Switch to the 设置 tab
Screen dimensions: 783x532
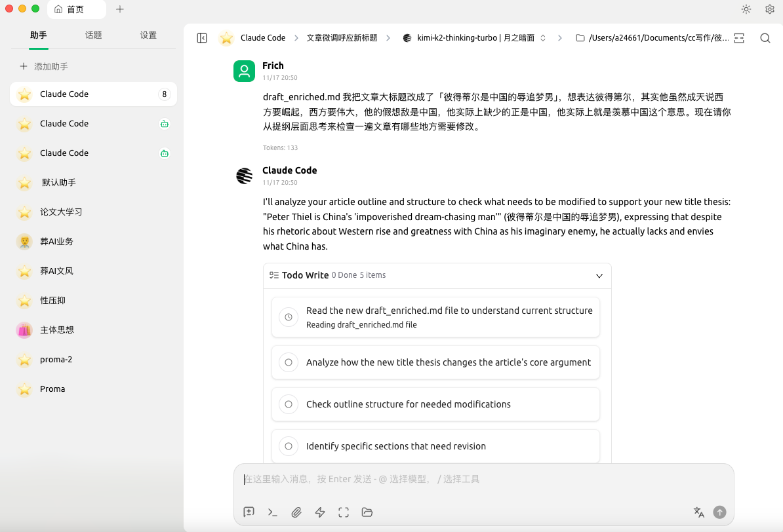[x=148, y=35]
